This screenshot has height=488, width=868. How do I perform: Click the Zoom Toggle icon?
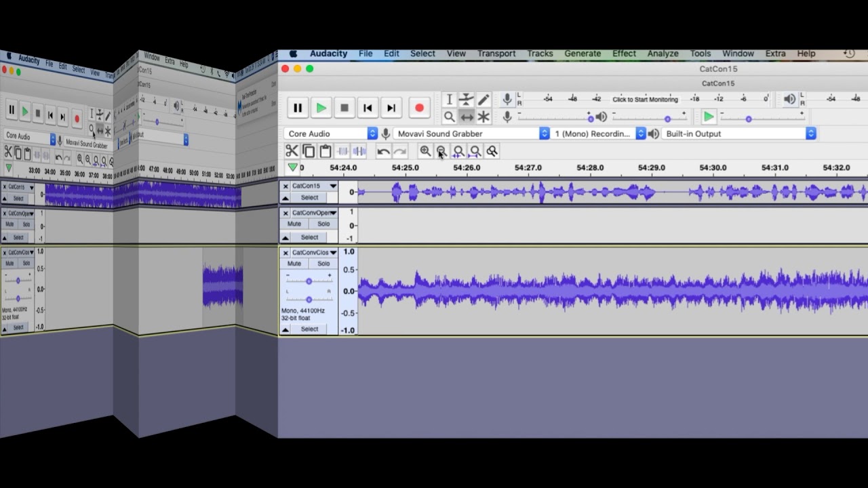(492, 151)
